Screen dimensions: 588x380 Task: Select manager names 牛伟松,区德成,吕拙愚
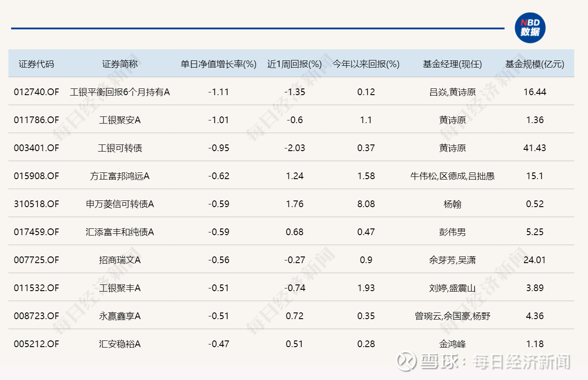[452, 176]
